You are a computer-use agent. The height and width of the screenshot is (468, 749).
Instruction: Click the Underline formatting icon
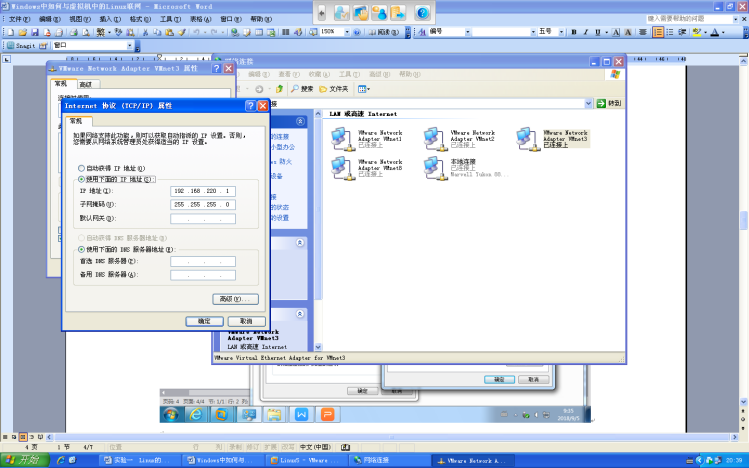tap(598, 32)
